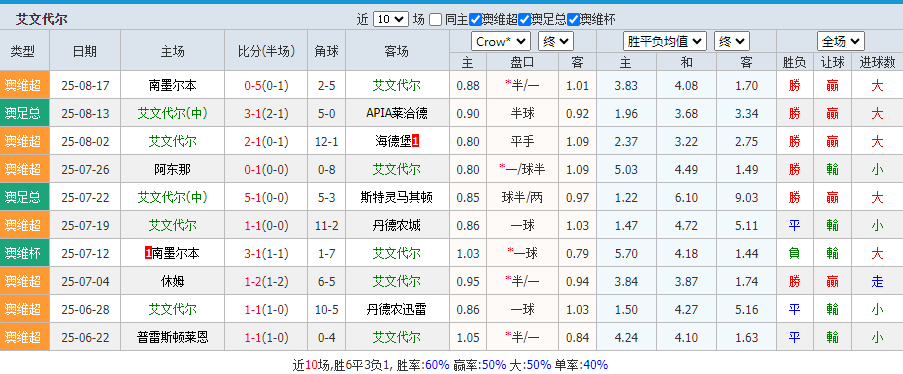Click the 盘口 column header
The image size is (903, 374).
point(522,62)
